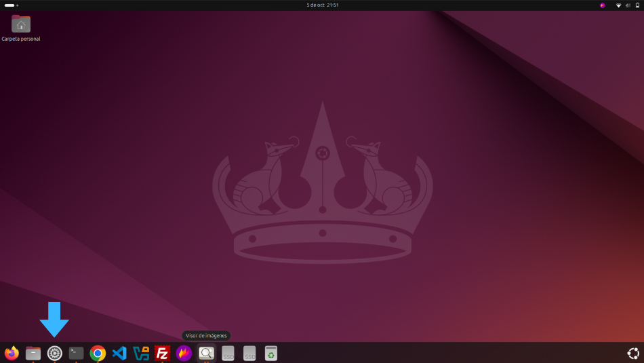This screenshot has height=363, width=644.
Task: Open the calendar from the clock
Action: [322, 5]
